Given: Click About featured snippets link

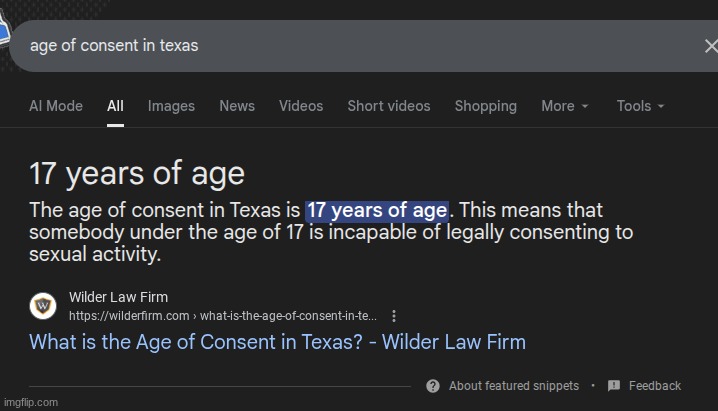Looking at the screenshot, I should [x=514, y=386].
